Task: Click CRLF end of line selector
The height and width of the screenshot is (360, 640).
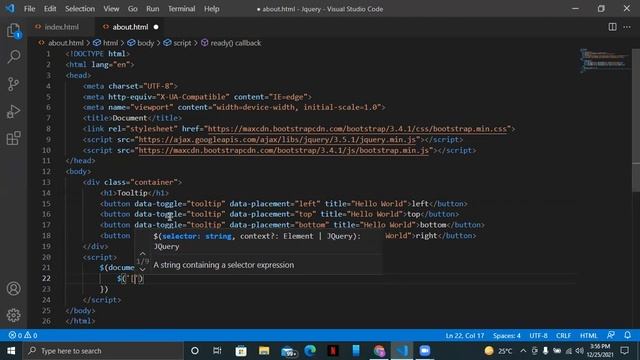Action: 563,335
